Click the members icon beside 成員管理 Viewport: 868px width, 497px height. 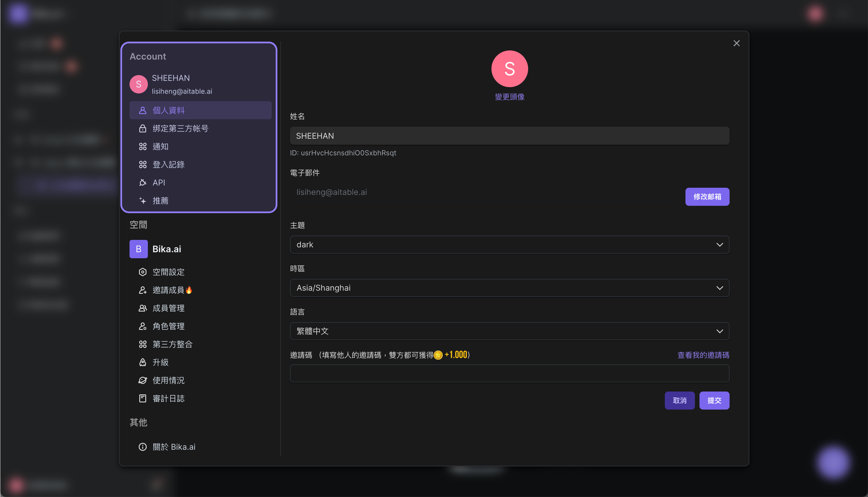[143, 308]
